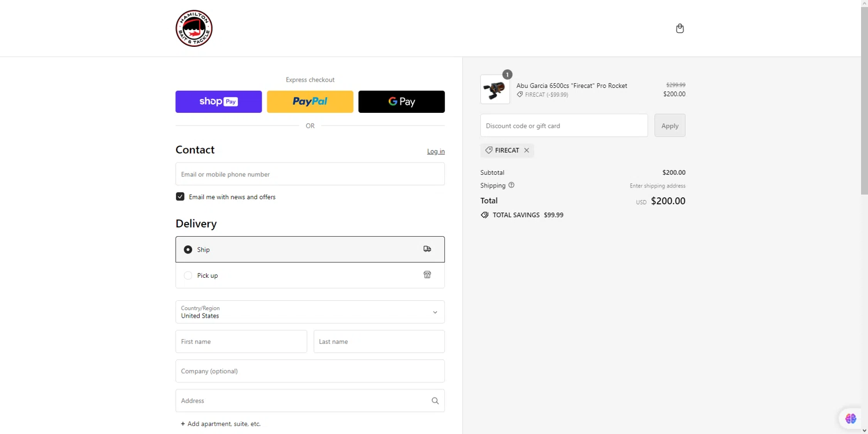
Task: Click the store icon in Pick up option
Action: (x=427, y=275)
